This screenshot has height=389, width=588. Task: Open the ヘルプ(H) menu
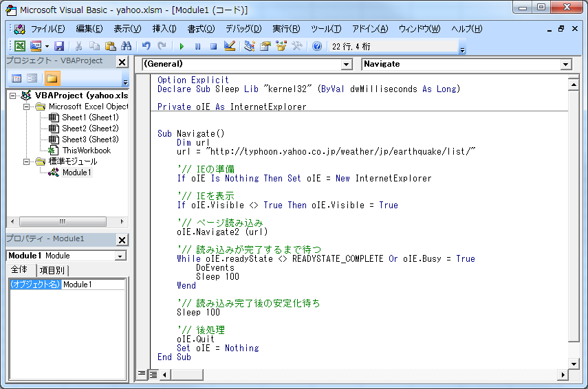(466, 29)
